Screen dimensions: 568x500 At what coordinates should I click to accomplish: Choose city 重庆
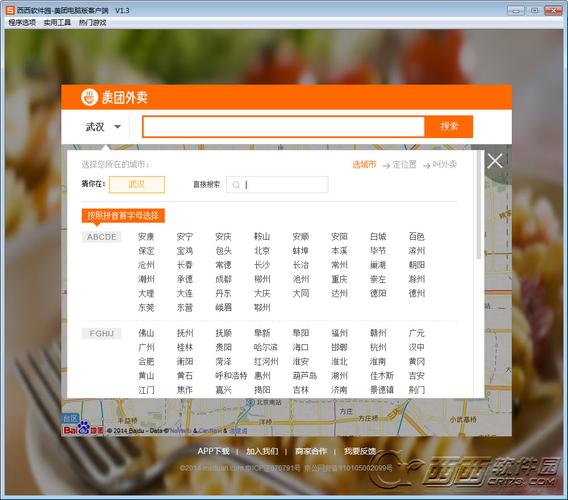click(x=339, y=279)
